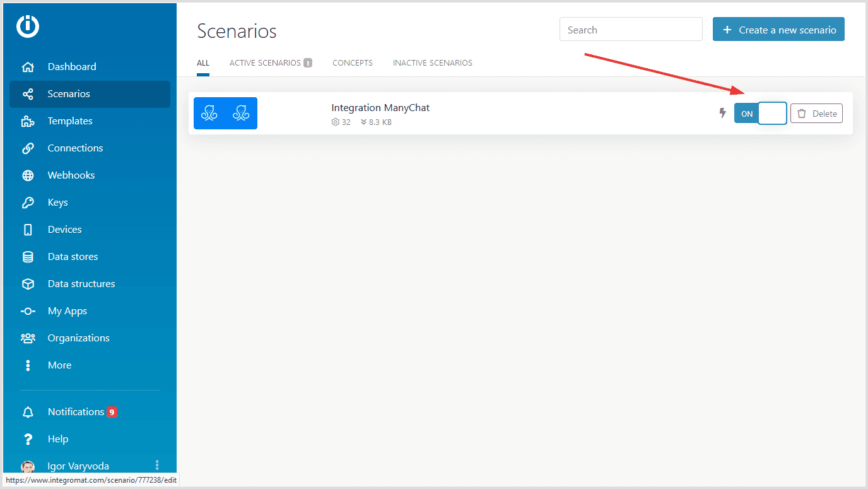The height and width of the screenshot is (489, 868).
Task: Switch to the ALL scenarios tab
Action: tap(203, 63)
